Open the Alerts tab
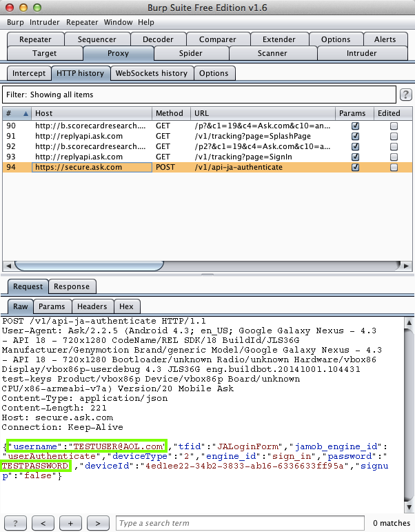The height and width of the screenshot is (532, 415). pyautogui.click(x=385, y=39)
